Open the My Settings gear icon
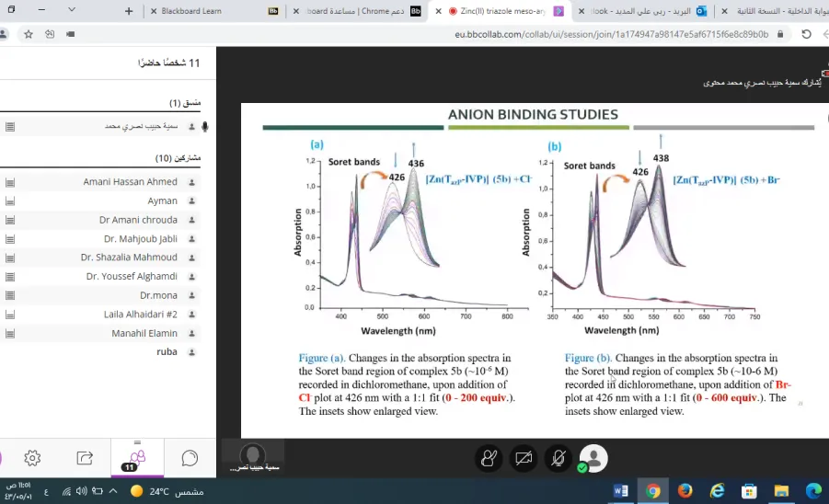This screenshot has width=829, height=504. point(32,458)
